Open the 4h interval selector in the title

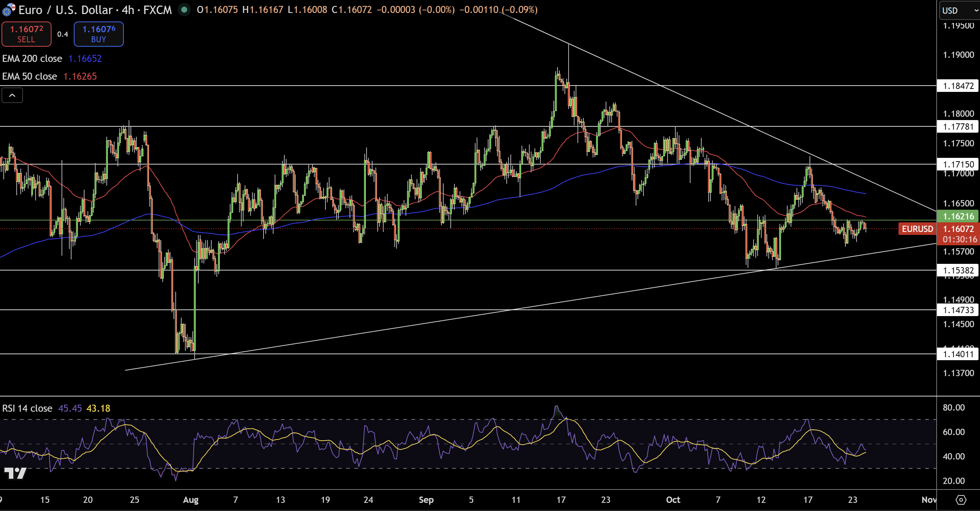click(x=128, y=10)
